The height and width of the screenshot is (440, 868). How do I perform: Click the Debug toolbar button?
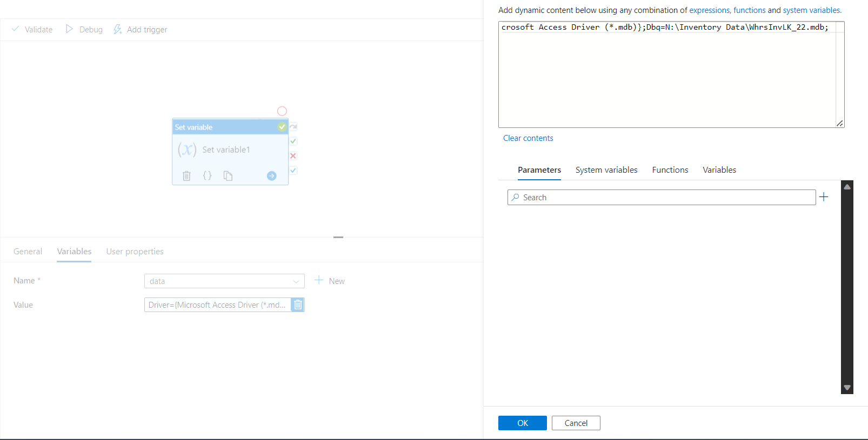84,29
